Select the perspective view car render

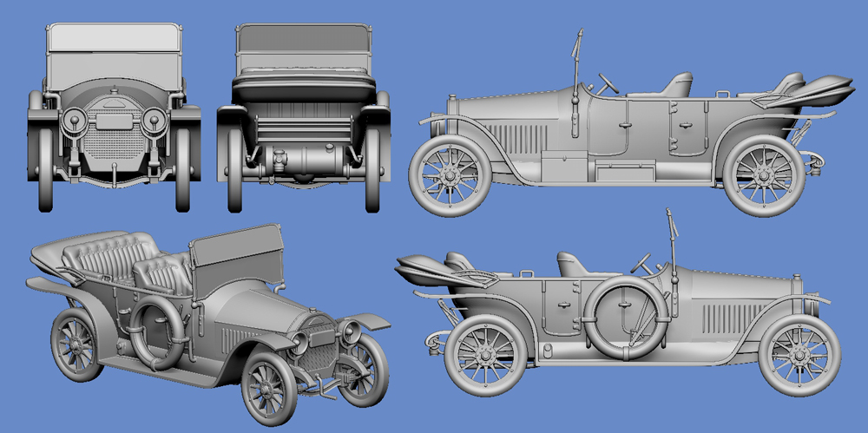point(208,325)
